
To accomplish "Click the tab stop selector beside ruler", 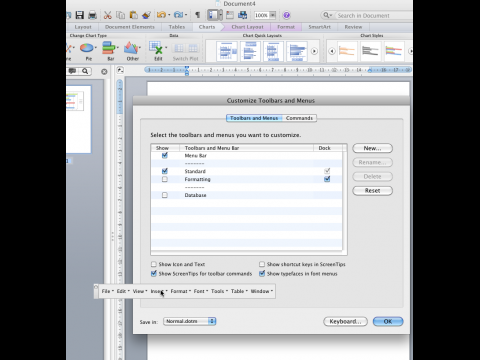I will (x=120, y=70).
